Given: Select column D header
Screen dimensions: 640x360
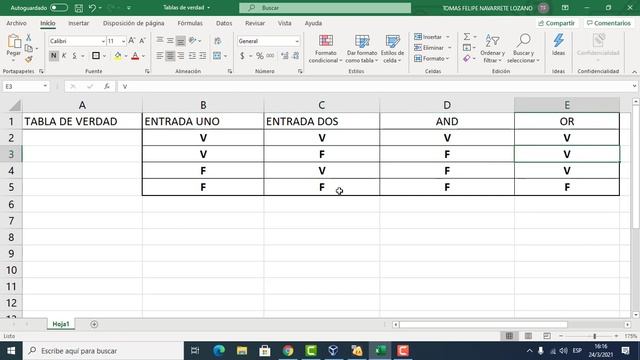Looking at the screenshot, I should coord(447,105).
